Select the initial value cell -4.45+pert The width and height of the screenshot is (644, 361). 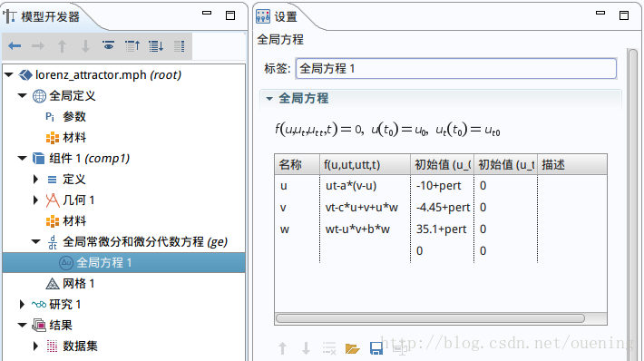click(x=442, y=208)
